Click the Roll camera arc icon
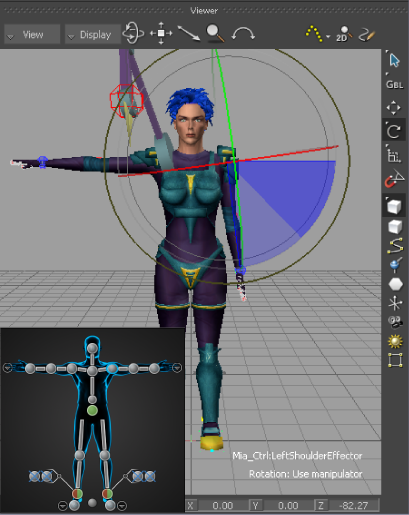 click(x=243, y=33)
